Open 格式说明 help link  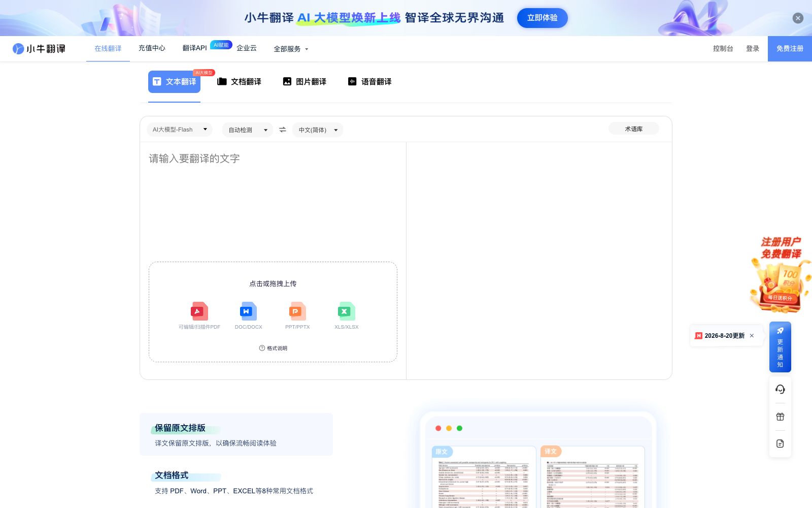point(273,348)
